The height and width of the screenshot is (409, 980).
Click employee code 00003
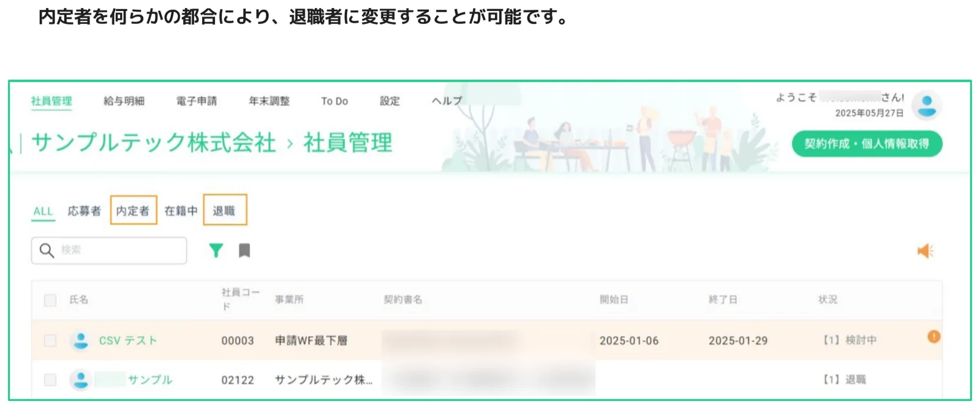click(x=238, y=340)
